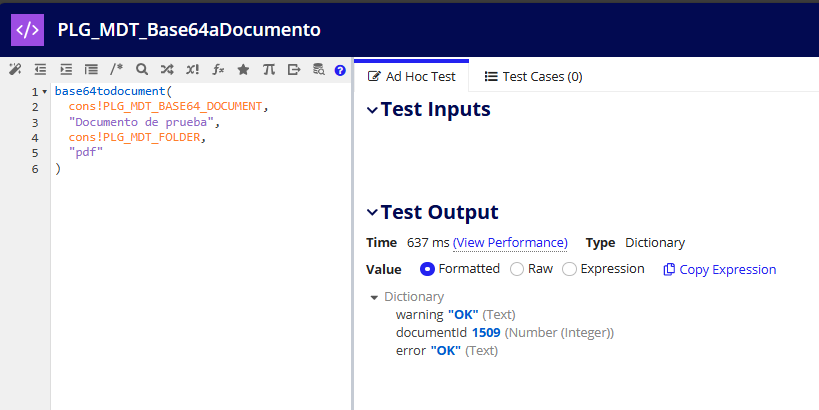The image size is (819, 410).
Task: Click the magic wand format icon
Action: 15,70
